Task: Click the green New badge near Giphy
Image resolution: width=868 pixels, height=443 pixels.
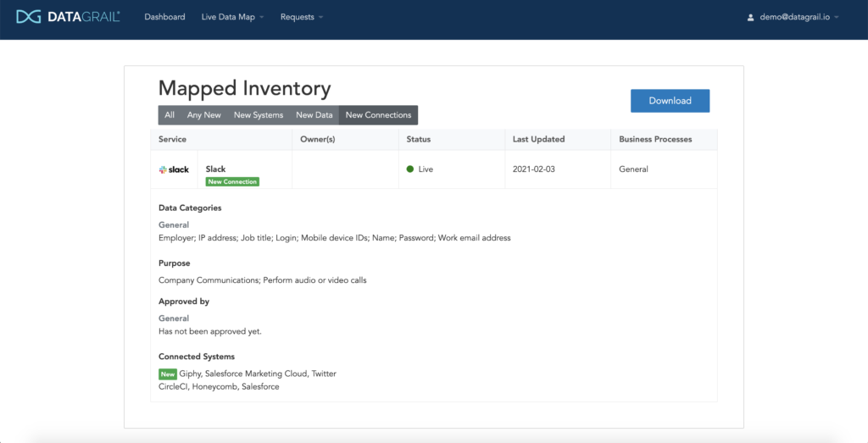Action: coord(167,374)
